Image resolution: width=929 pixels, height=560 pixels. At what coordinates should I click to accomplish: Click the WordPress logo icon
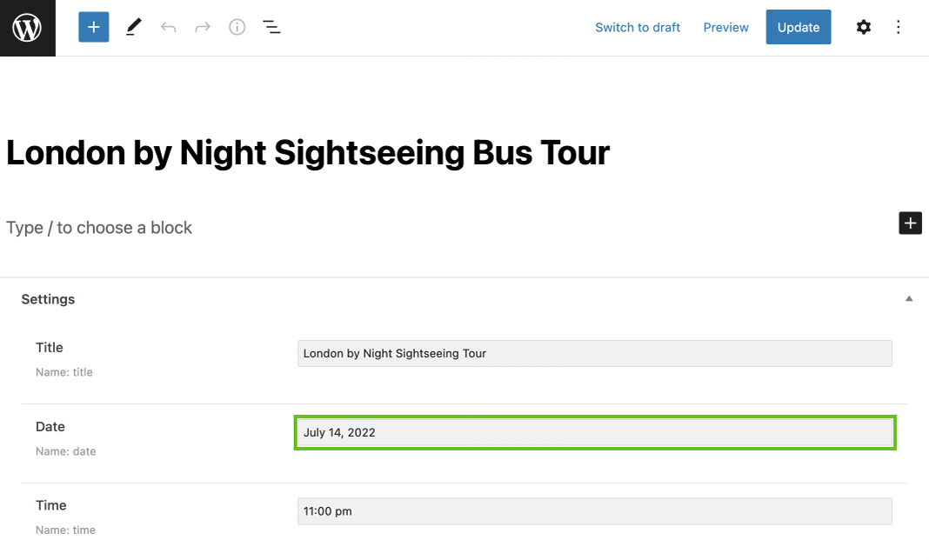(x=27, y=28)
